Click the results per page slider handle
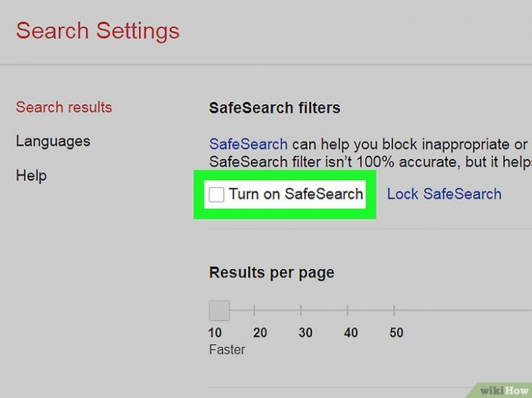Screen dimensions: 532x398 [x=219, y=310]
